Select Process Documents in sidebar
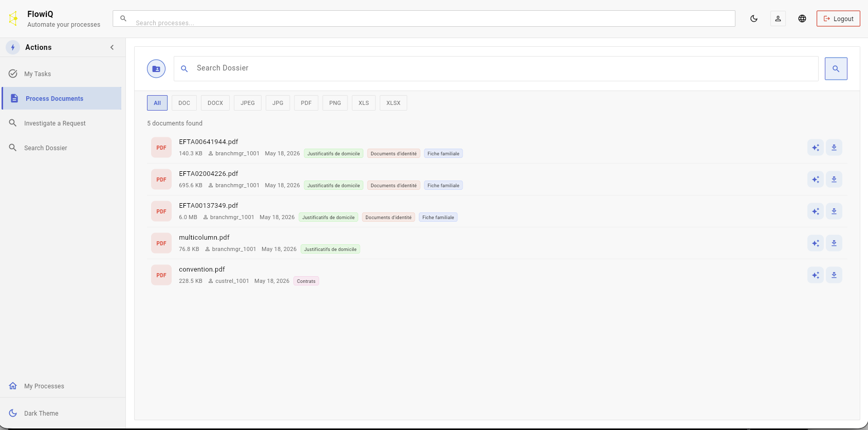Screen dimensions: 868x430 [x=62, y=98]
